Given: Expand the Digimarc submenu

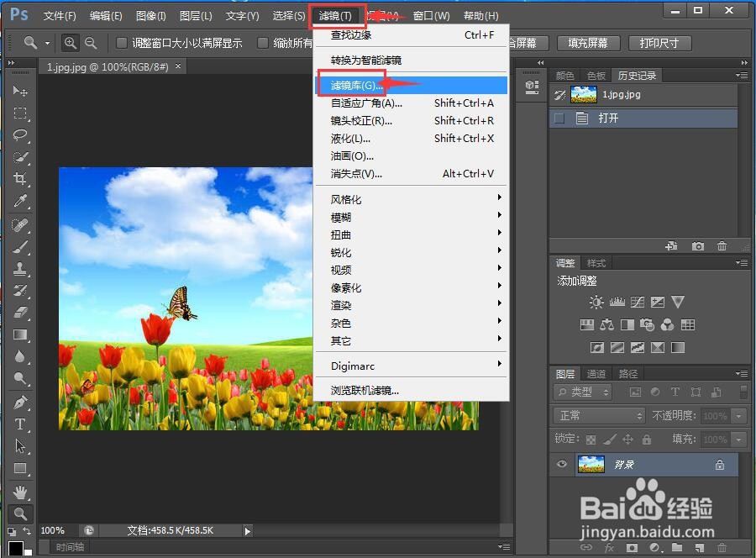Looking at the screenshot, I should [412, 366].
